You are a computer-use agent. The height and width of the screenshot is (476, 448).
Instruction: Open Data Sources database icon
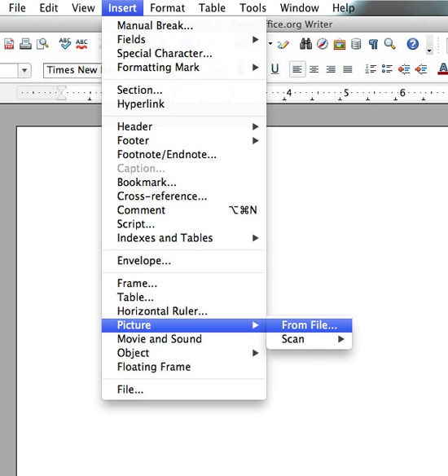pyautogui.click(x=356, y=44)
